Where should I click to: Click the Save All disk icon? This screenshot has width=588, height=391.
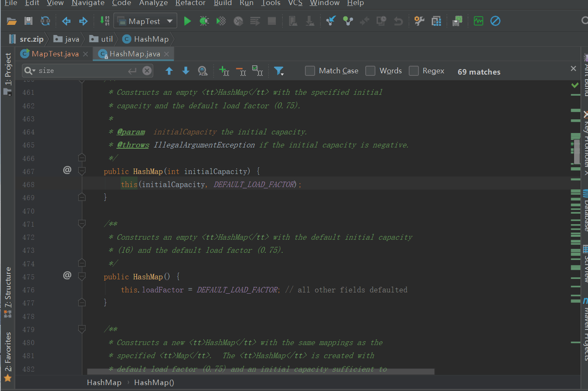(28, 21)
